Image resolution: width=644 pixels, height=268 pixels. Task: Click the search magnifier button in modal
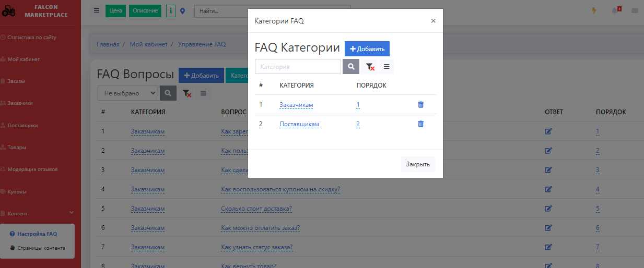pyautogui.click(x=350, y=67)
